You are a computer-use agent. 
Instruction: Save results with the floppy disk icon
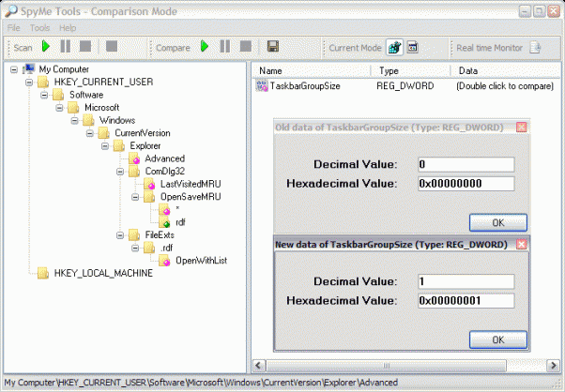click(273, 47)
